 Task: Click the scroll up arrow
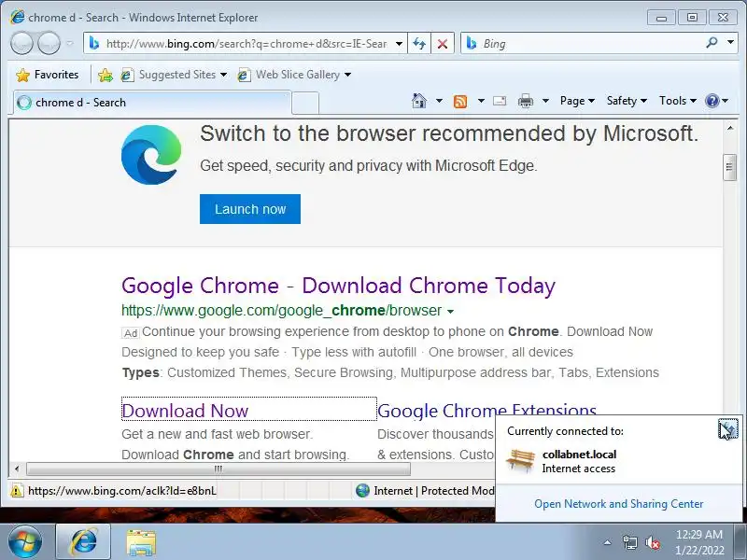pyautogui.click(x=730, y=128)
